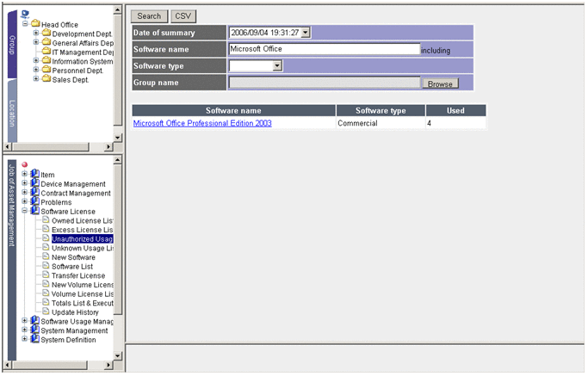This screenshot has height=376, width=588.
Task: Click the Device Management book icon
Action: [x=35, y=183]
